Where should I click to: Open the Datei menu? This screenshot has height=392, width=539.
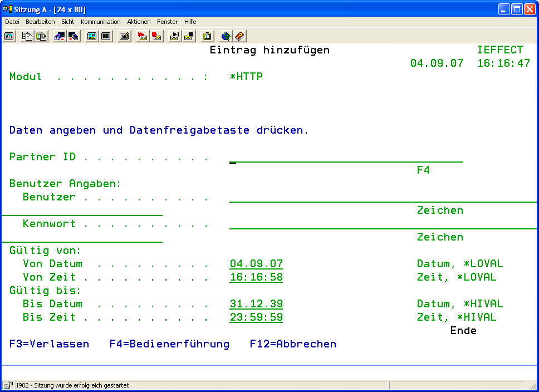pyautogui.click(x=12, y=22)
